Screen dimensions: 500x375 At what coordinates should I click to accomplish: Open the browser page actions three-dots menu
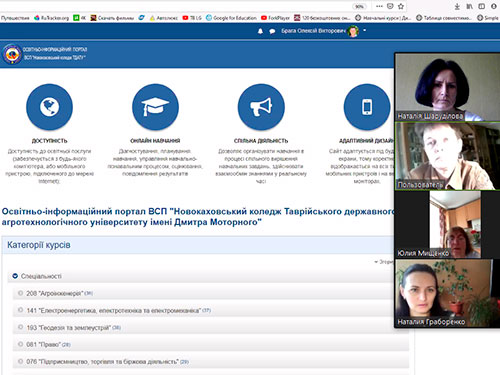(x=379, y=6)
